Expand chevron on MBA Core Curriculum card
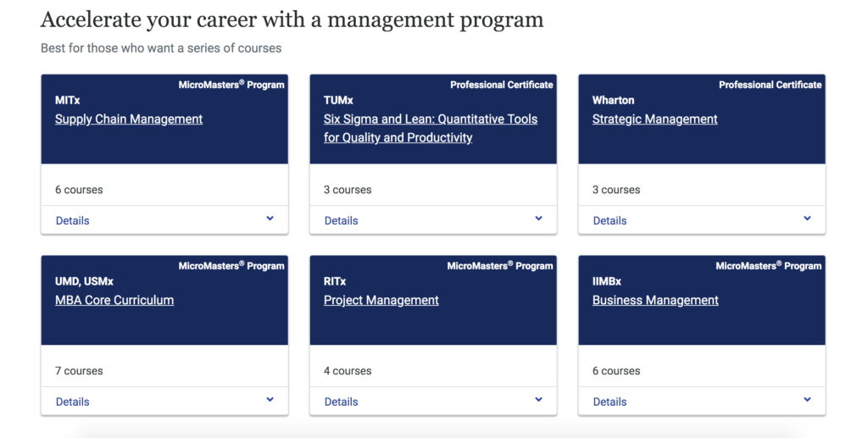The image size is (868, 438). click(270, 400)
